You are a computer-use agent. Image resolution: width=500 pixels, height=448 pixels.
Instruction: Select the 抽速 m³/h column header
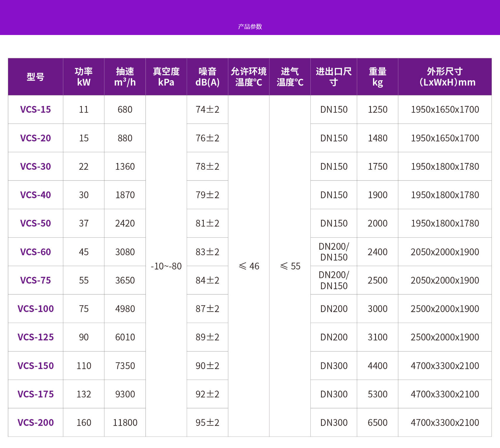125,77
